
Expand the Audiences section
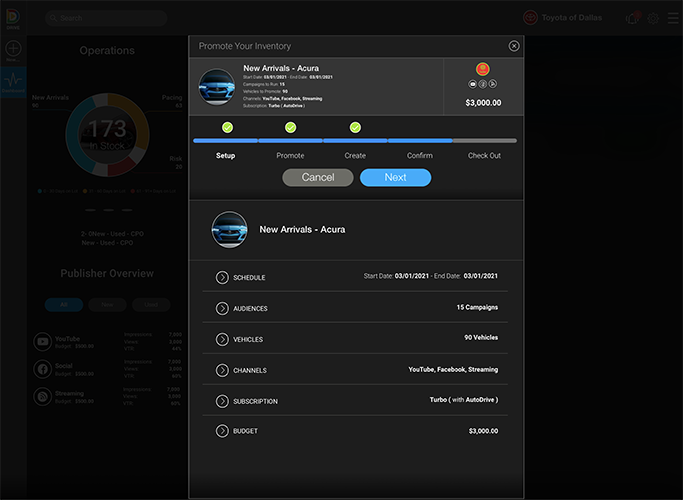coord(222,308)
